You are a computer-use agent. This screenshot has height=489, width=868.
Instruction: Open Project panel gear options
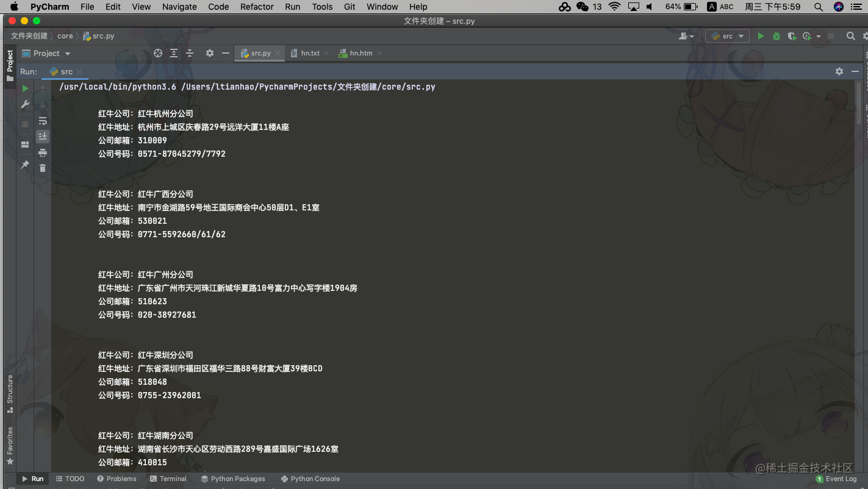(210, 53)
